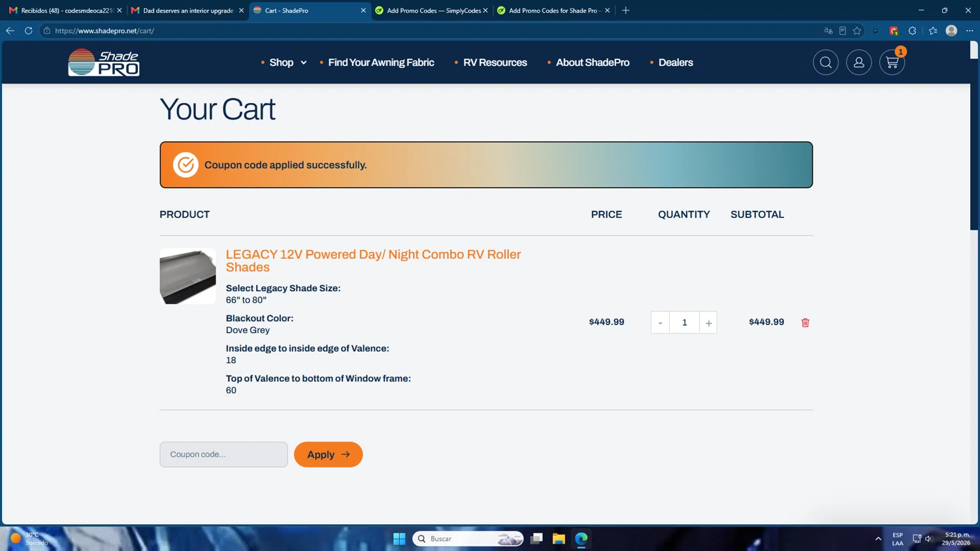Open Task View in taskbar
The width and height of the screenshot is (980, 551).
coord(536,539)
